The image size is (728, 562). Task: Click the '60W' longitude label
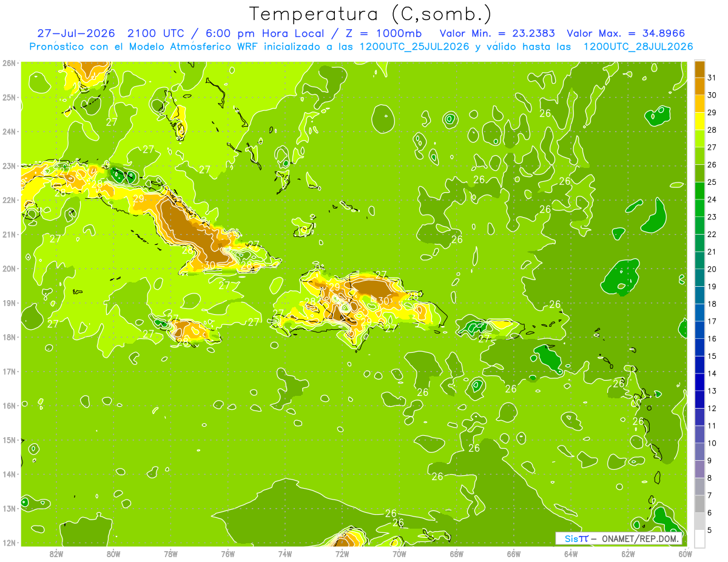coord(686,554)
